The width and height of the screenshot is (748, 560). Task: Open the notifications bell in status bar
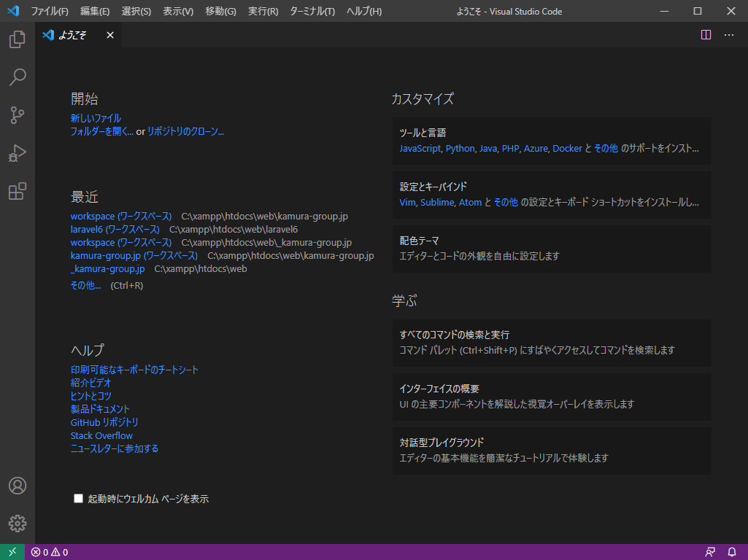point(732,552)
